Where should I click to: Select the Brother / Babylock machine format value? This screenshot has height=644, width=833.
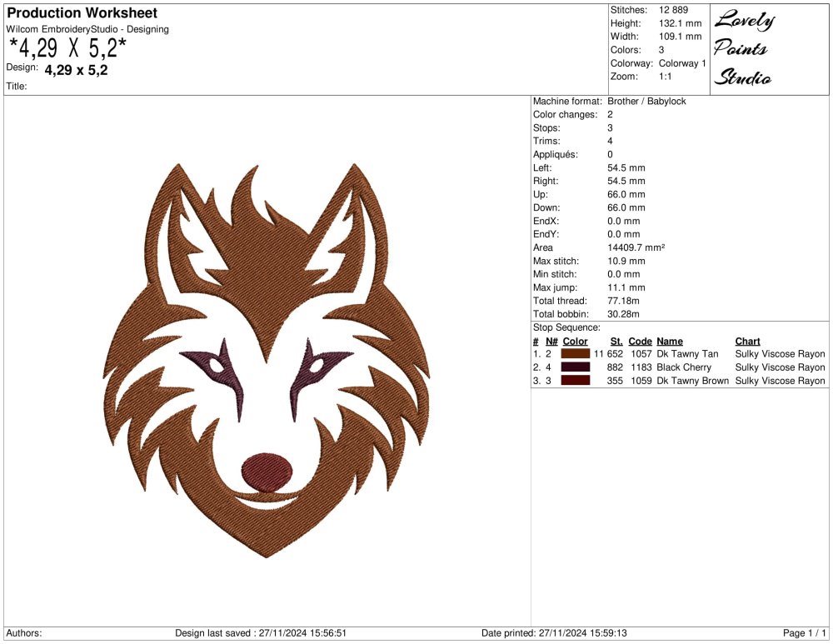tap(646, 101)
